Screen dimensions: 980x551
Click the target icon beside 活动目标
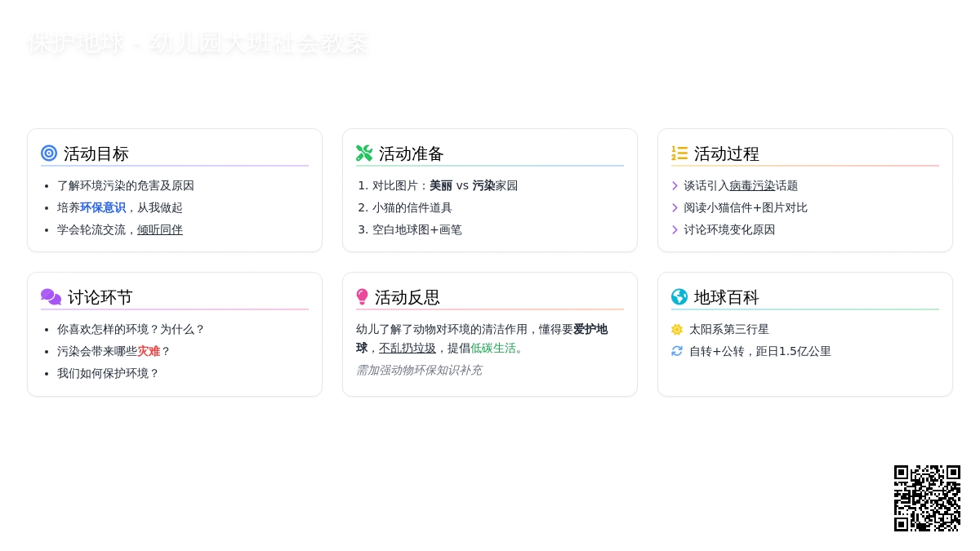tap(49, 153)
